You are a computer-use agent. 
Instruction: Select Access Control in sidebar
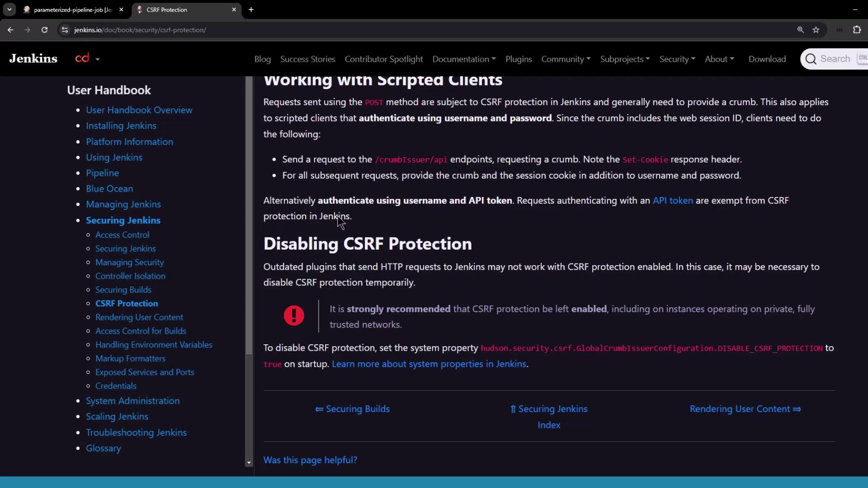pos(122,235)
